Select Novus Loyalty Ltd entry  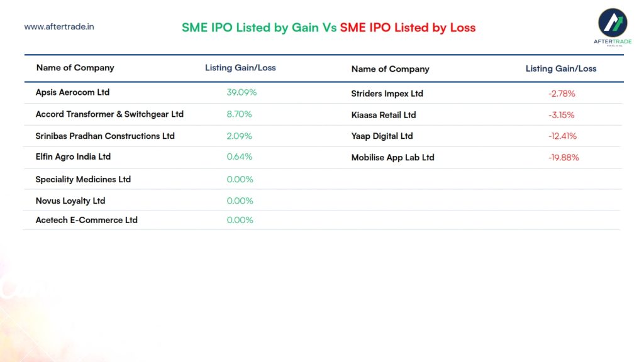coord(70,201)
